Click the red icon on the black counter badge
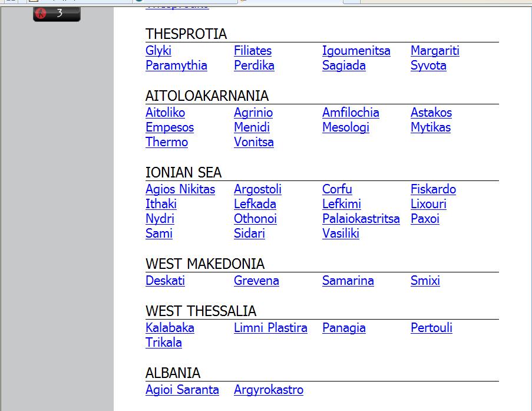 41,13
